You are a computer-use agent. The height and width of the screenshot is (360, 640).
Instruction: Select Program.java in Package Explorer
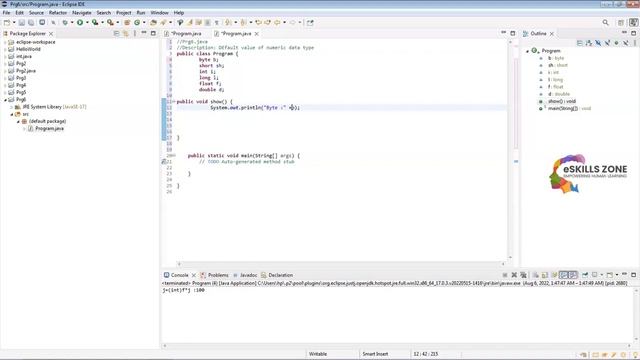click(49, 129)
